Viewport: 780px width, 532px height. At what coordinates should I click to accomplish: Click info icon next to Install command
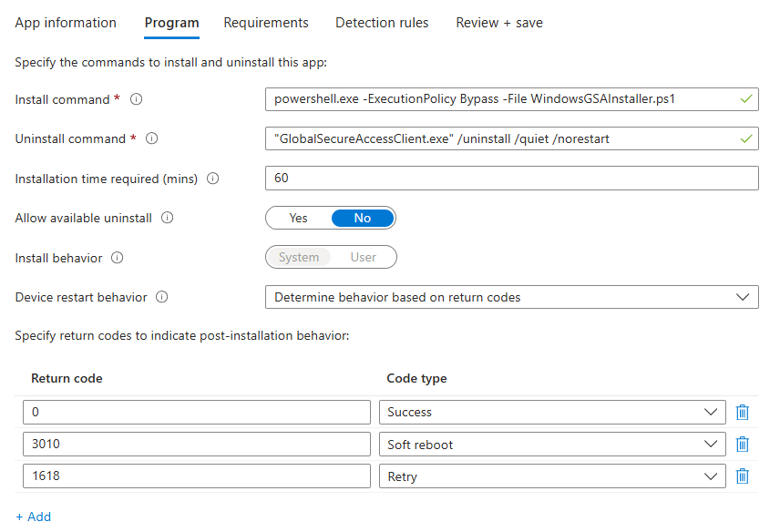click(137, 99)
